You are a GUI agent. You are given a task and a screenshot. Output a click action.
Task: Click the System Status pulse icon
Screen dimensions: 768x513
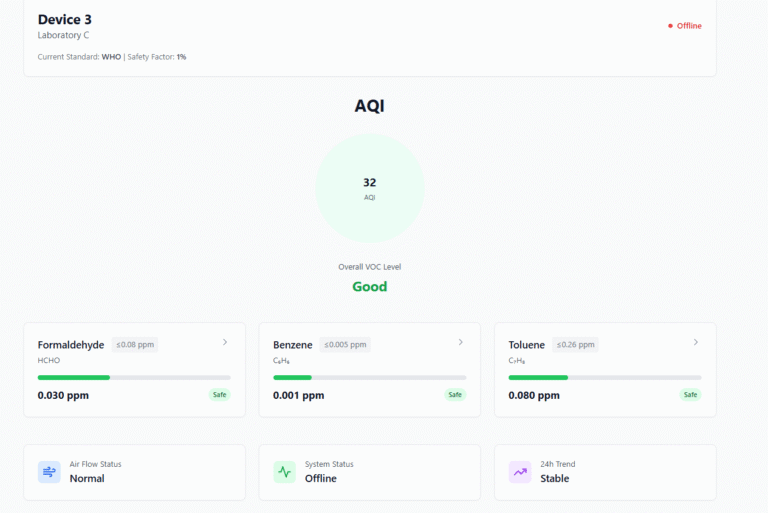click(x=285, y=472)
